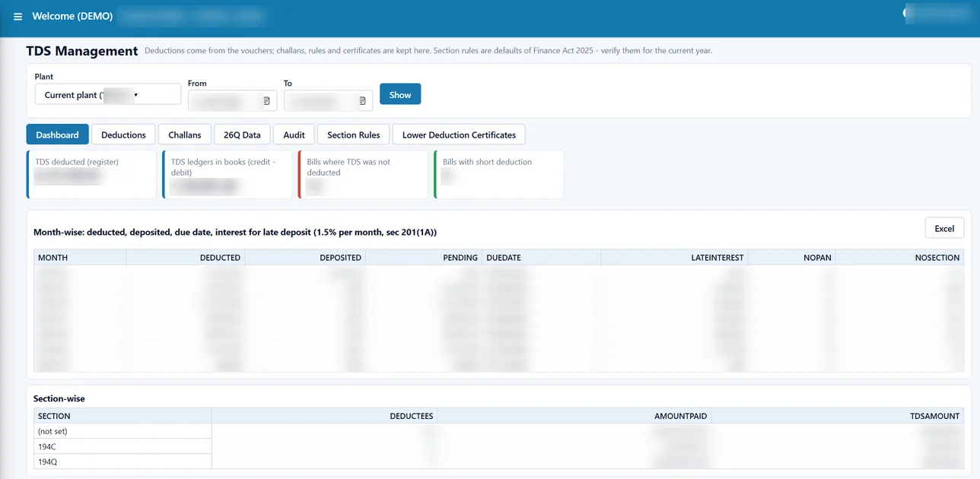
Task: Open Bills with short deduction card
Action: (498, 174)
